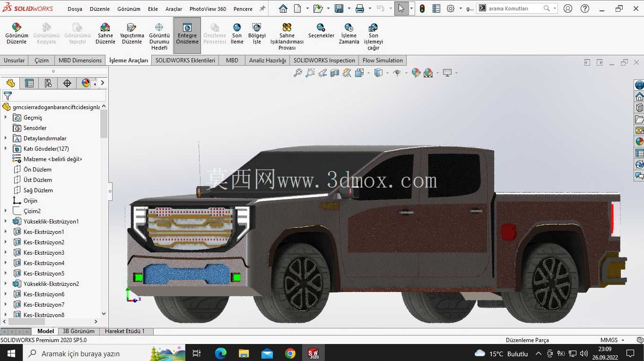This screenshot has height=361, width=644.
Task: Open PropertyManager tab icon
Action: tap(29, 83)
